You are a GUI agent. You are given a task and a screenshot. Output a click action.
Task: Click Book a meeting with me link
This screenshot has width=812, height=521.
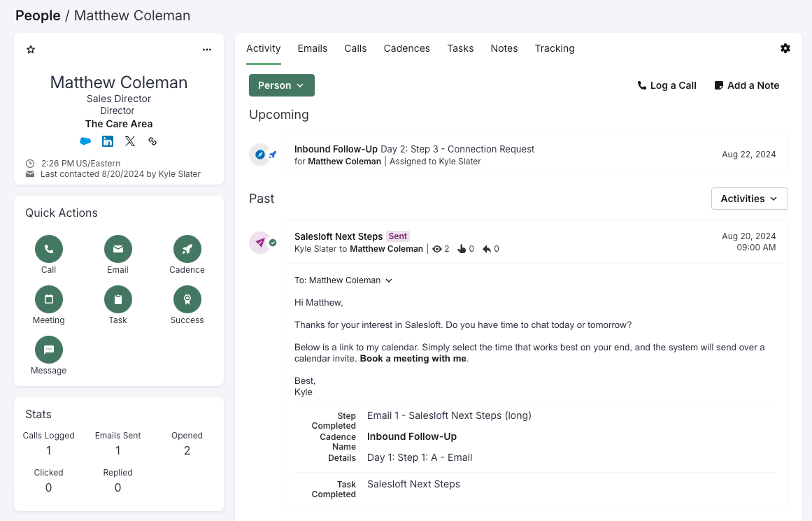coord(413,358)
